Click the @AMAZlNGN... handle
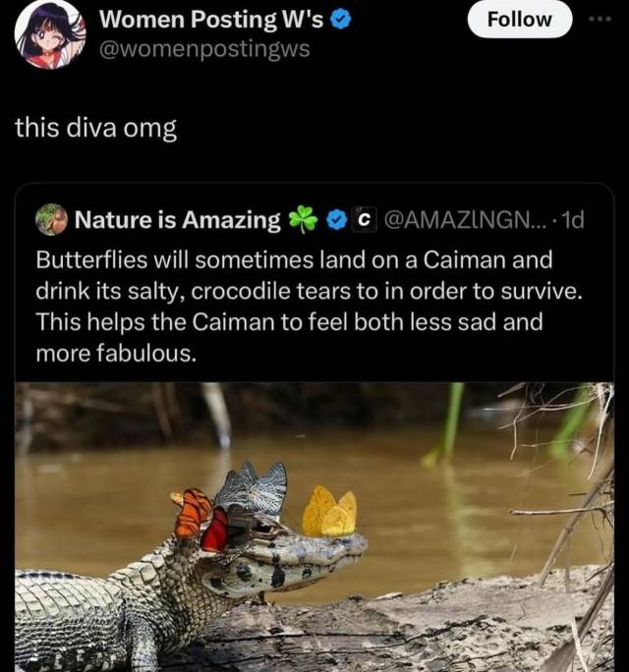 pyautogui.click(x=466, y=220)
